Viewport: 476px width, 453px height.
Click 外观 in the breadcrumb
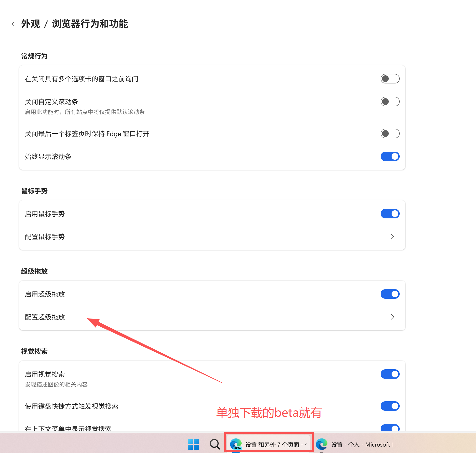(30, 24)
